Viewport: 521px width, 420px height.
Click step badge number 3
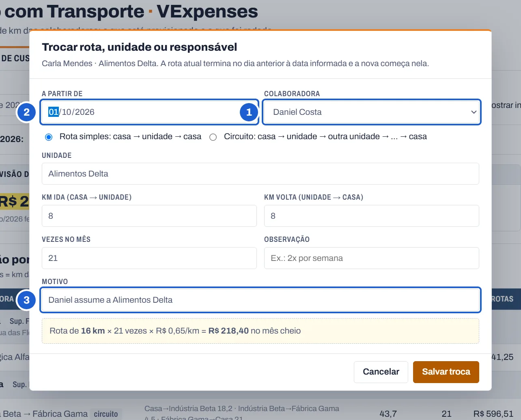[x=26, y=300]
